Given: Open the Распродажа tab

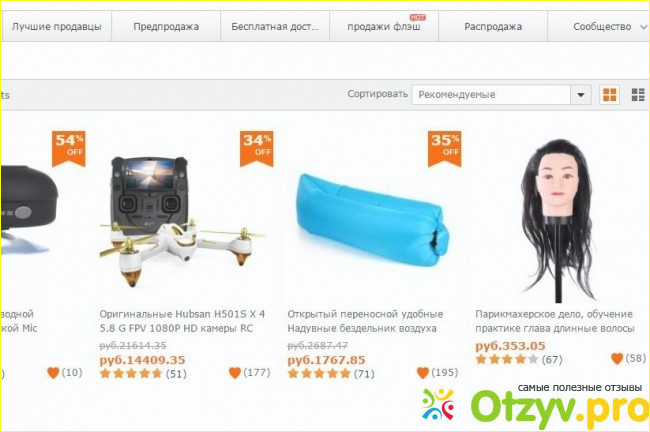Looking at the screenshot, I should pos(493,27).
